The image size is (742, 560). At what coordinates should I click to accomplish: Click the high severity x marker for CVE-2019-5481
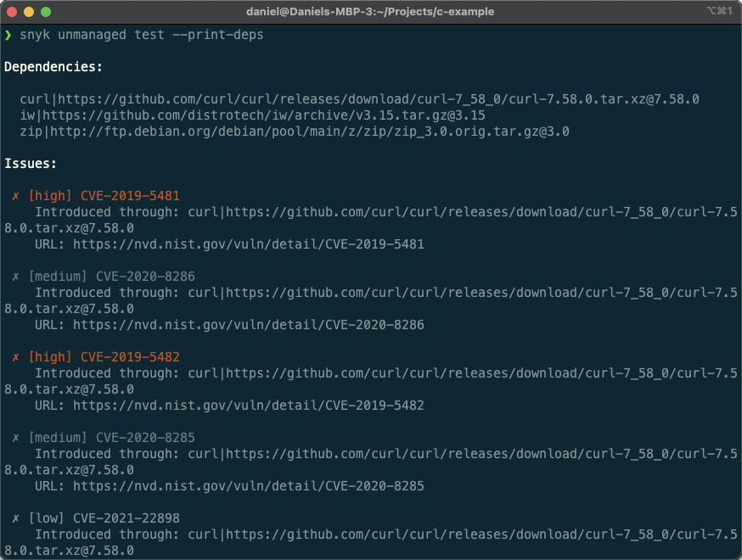14,195
